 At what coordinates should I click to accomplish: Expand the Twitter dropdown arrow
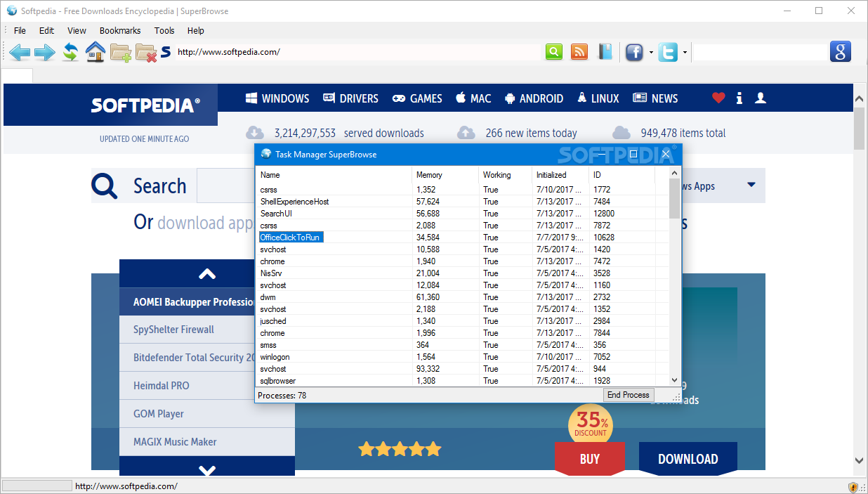pyautogui.click(x=685, y=53)
